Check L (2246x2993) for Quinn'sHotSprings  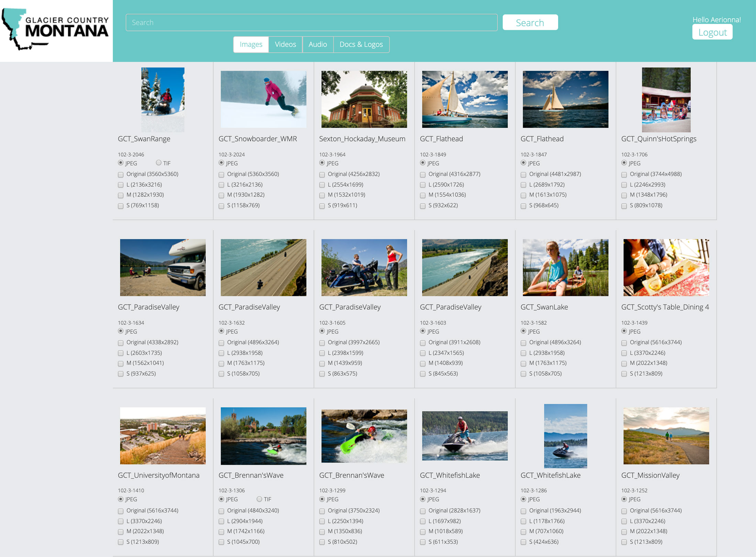tap(624, 185)
